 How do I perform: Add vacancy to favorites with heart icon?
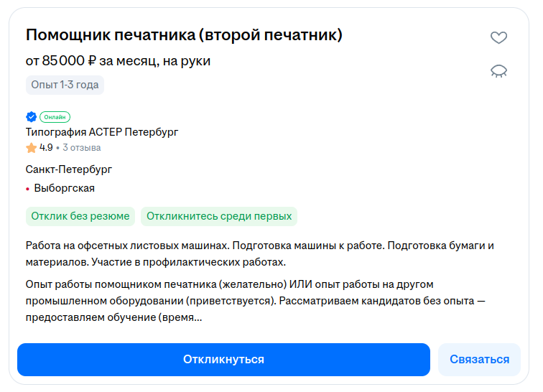click(x=498, y=38)
